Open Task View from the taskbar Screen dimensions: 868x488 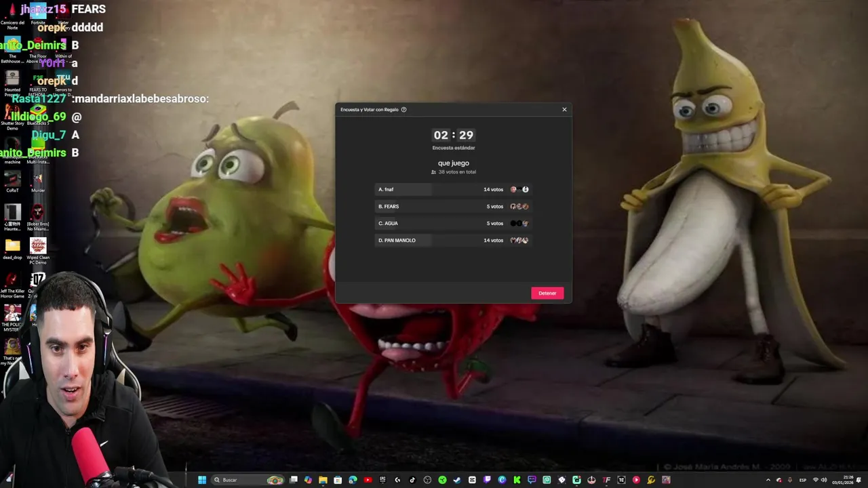[x=294, y=480]
